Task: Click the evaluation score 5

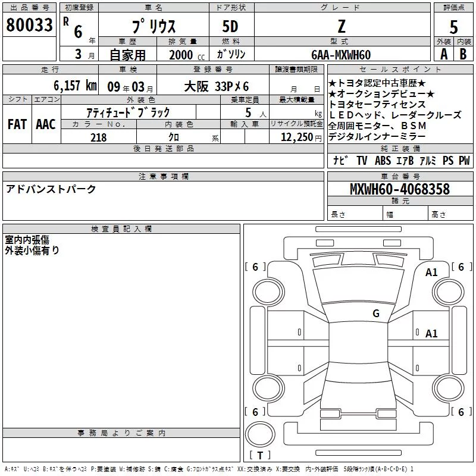Action: pos(453,27)
